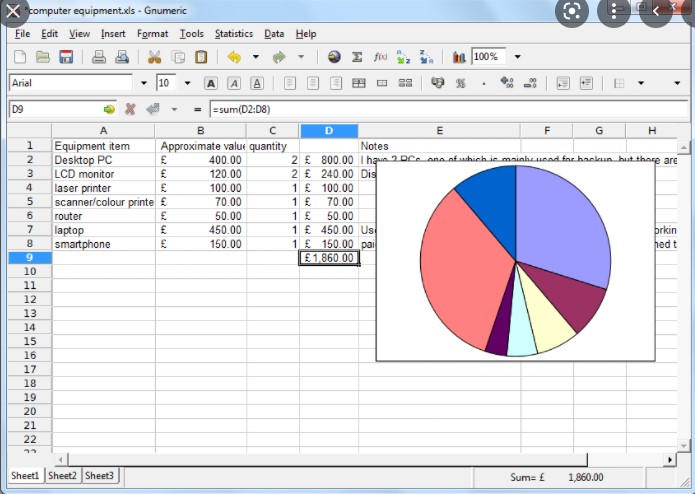Toggle underline formatting

click(x=257, y=83)
